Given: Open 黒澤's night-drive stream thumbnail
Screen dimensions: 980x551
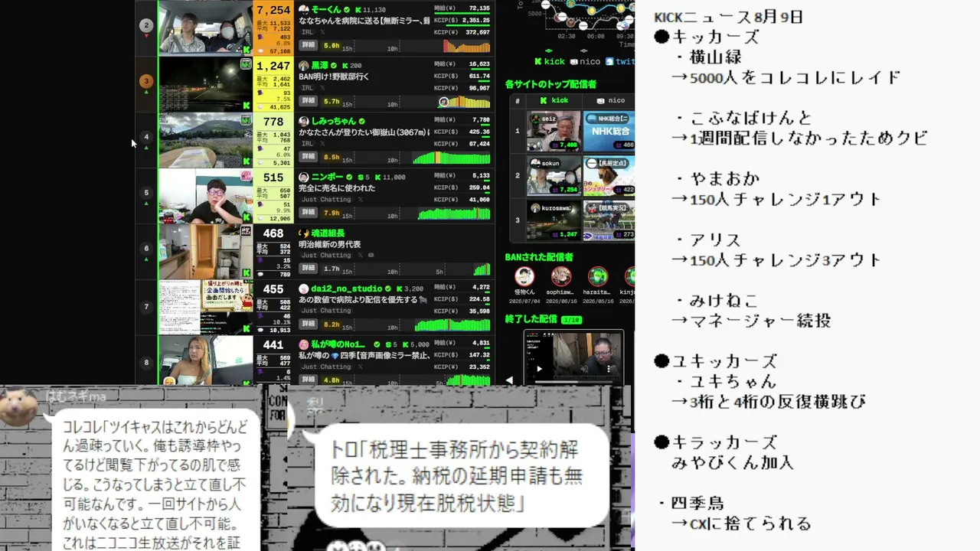Looking at the screenshot, I should (x=205, y=84).
